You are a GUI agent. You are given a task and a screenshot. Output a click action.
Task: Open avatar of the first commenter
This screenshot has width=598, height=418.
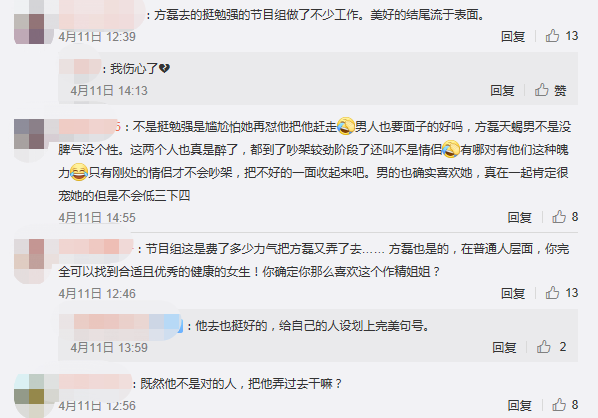point(29,22)
